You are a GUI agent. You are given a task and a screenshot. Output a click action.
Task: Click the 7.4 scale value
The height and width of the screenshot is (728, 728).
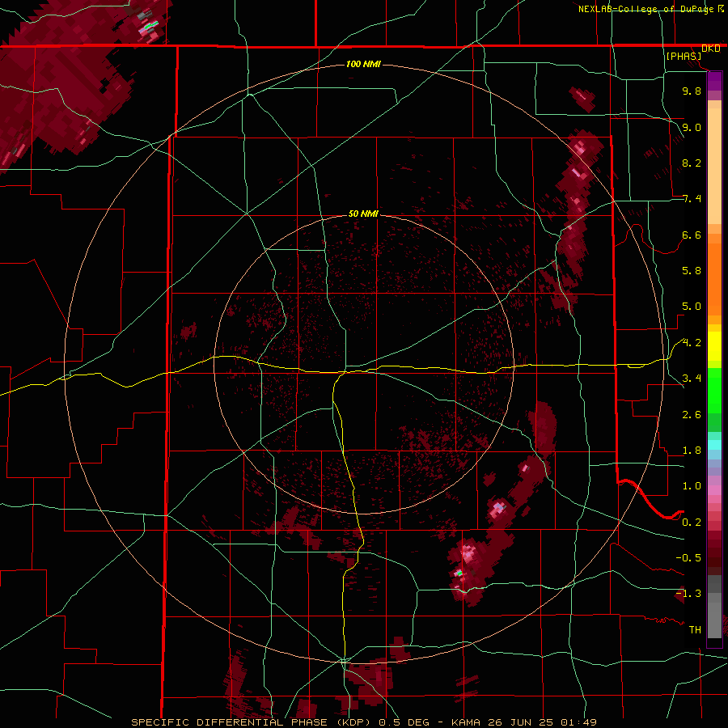692,199
